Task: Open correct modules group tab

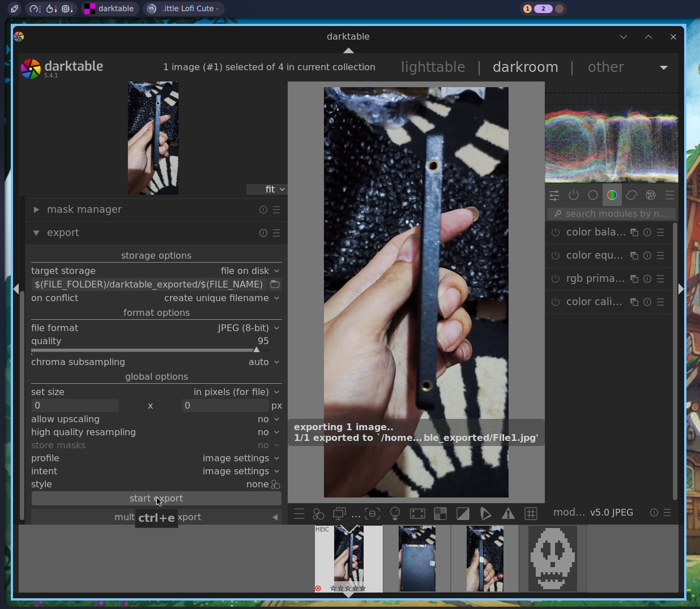Action: pyautogui.click(x=631, y=195)
